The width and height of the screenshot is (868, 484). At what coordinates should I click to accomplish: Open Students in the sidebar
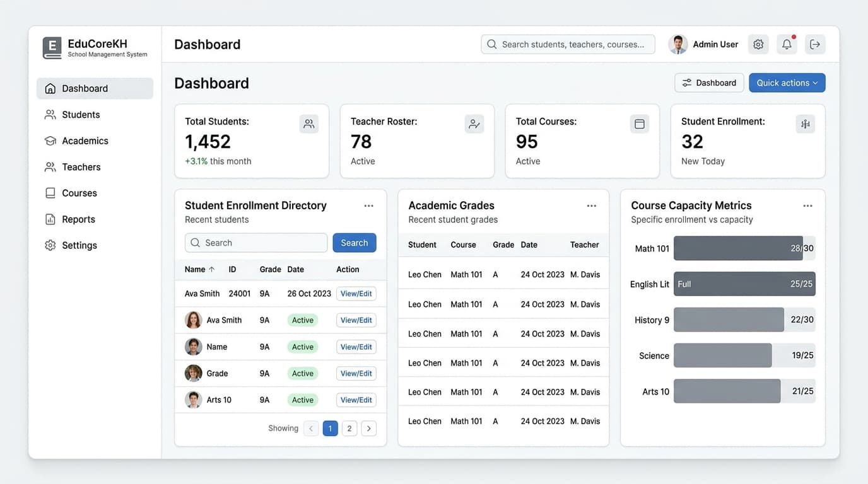click(95, 115)
